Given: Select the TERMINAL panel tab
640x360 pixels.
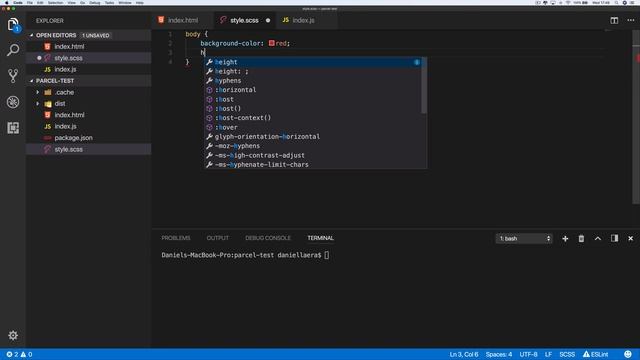Looking at the screenshot, I should click(x=320, y=238).
